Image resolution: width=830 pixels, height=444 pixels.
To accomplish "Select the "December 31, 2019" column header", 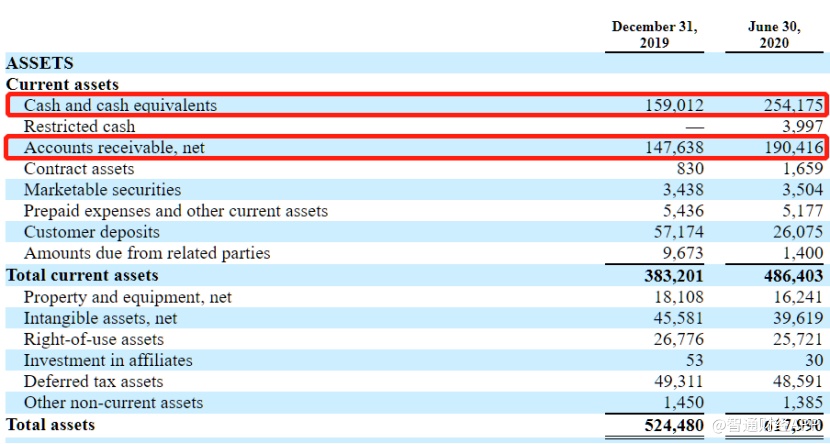I will coord(654,35).
